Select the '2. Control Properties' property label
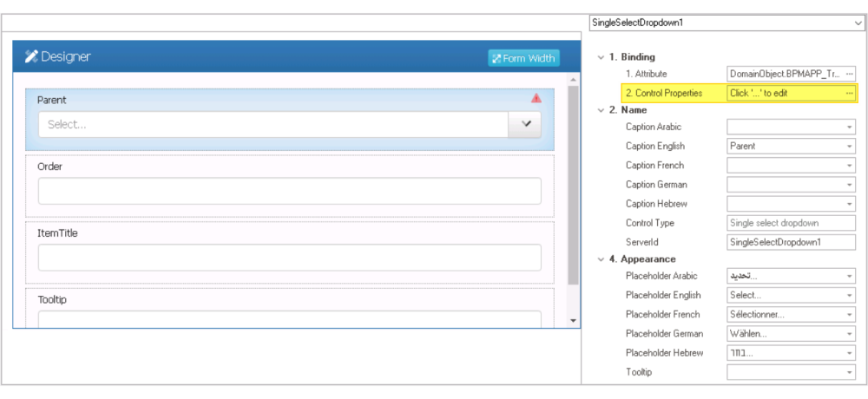The height and width of the screenshot is (399, 868). coord(664,94)
